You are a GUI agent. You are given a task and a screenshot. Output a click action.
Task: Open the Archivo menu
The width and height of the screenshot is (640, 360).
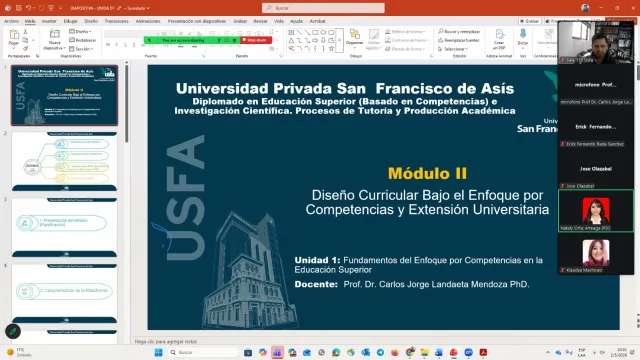point(11,21)
